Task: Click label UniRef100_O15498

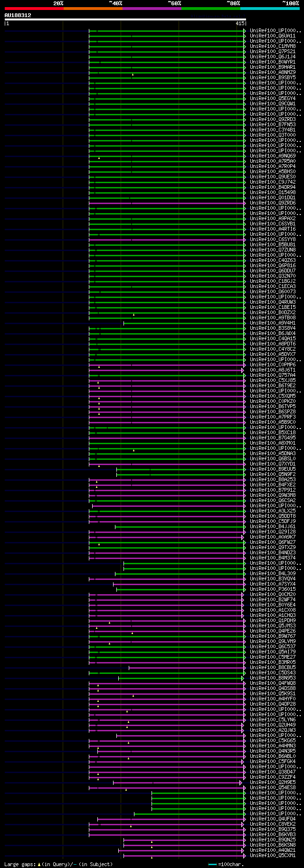Action: point(273,193)
